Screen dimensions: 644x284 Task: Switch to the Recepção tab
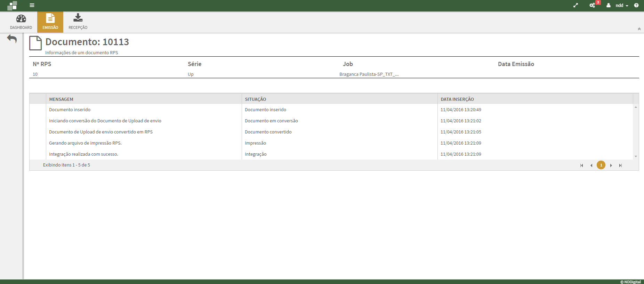(78, 22)
